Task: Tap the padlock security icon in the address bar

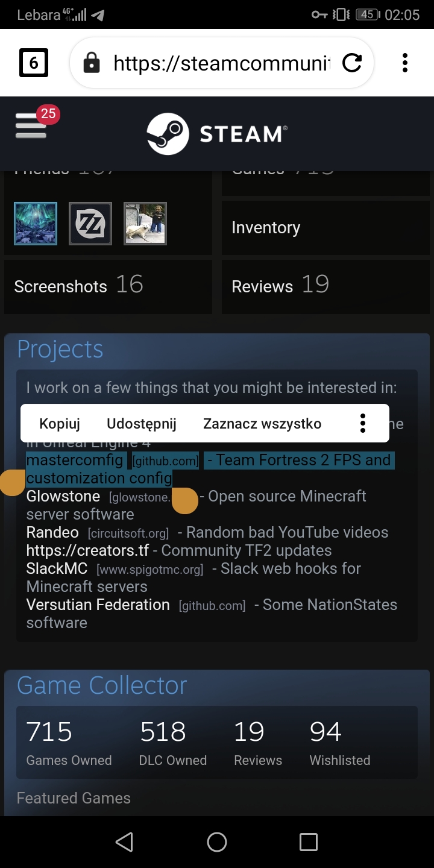Action: [x=92, y=62]
